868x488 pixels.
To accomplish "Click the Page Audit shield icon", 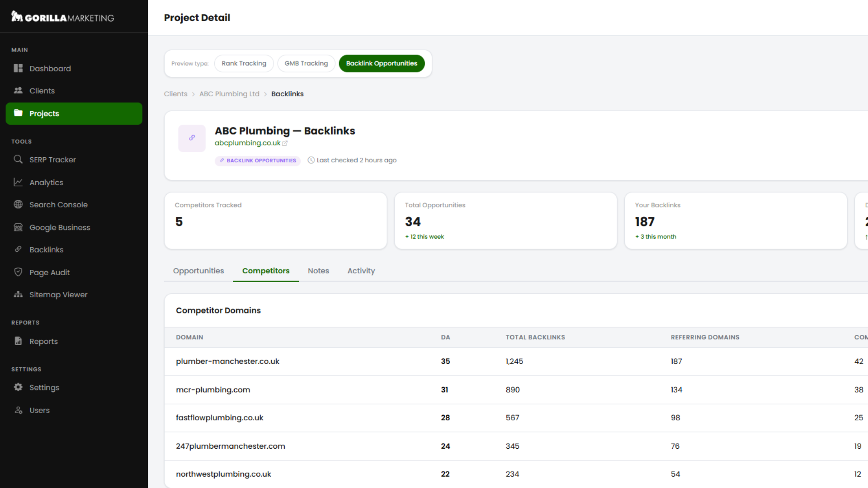I will coord(18,272).
